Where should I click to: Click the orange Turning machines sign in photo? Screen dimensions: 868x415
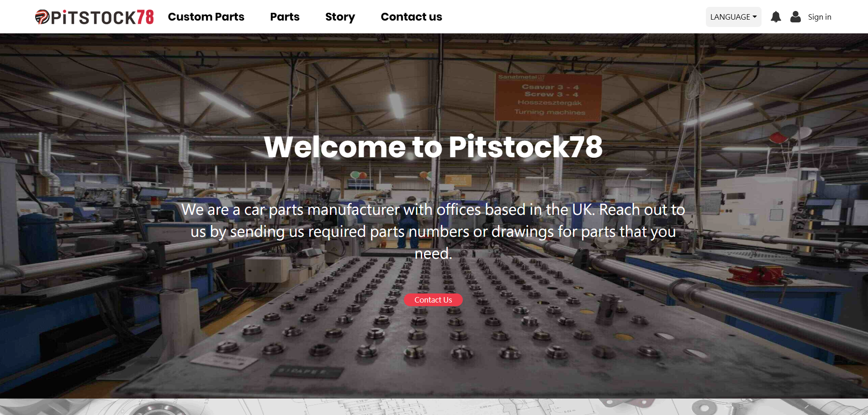tap(548, 97)
